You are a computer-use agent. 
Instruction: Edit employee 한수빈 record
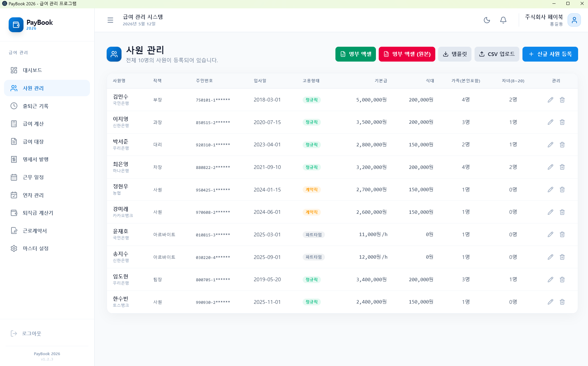[551, 302]
